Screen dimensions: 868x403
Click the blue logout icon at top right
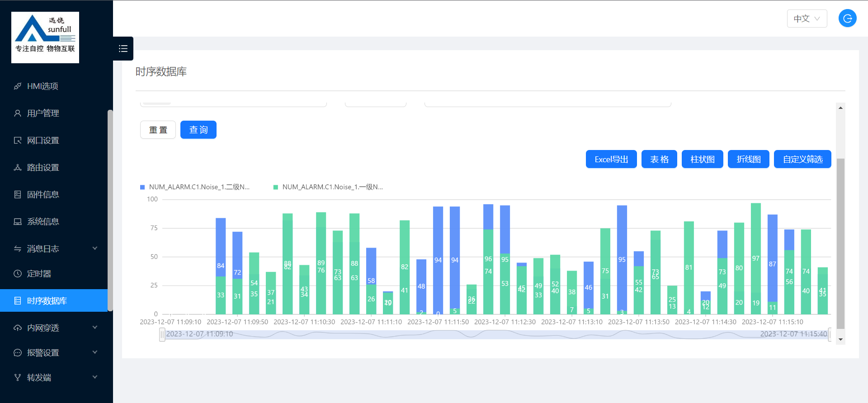(x=847, y=19)
